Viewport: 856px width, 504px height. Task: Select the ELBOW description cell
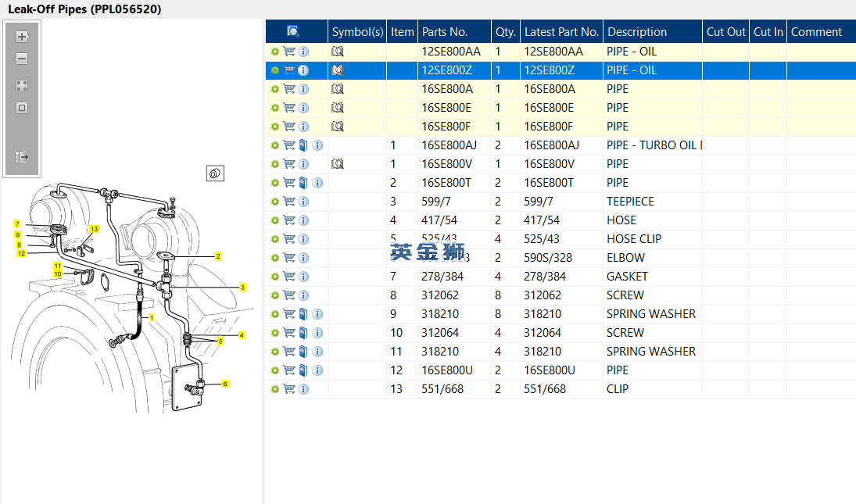(x=626, y=258)
